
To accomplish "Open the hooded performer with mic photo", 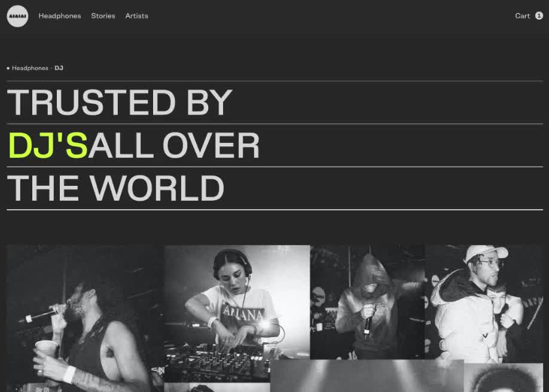I will pyautogui.click(x=367, y=302).
